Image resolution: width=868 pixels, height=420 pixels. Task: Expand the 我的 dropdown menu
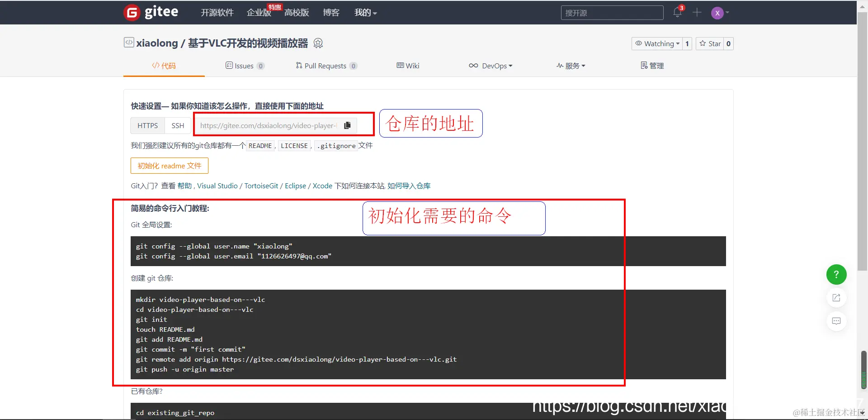(365, 13)
